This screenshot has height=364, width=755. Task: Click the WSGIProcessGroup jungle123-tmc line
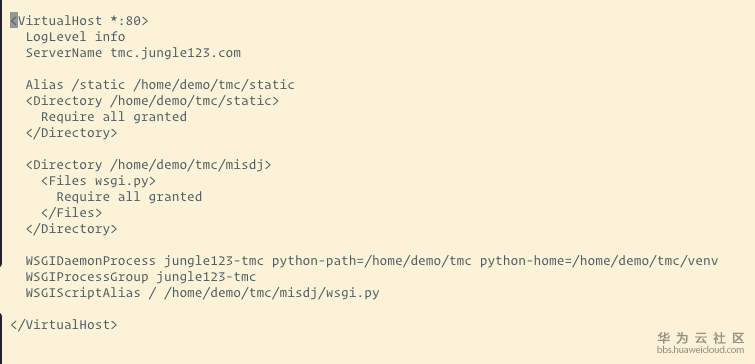pyautogui.click(x=141, y=277)
